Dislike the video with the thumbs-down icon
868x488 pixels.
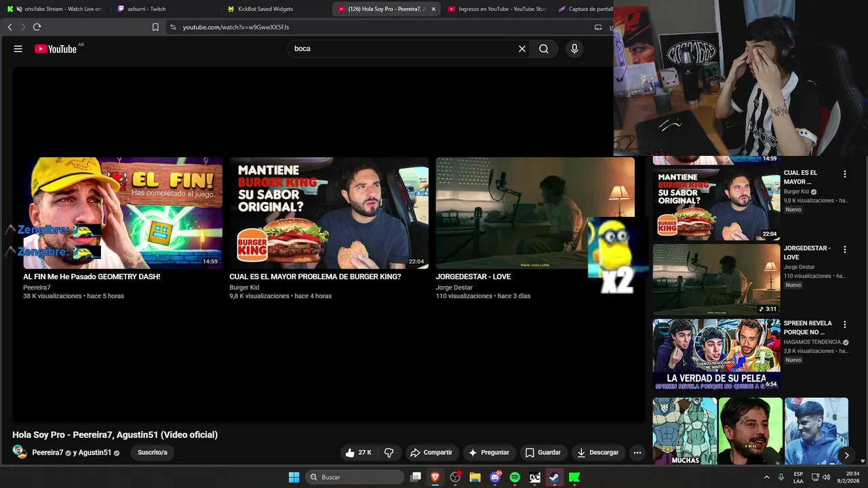click(389, 453)
